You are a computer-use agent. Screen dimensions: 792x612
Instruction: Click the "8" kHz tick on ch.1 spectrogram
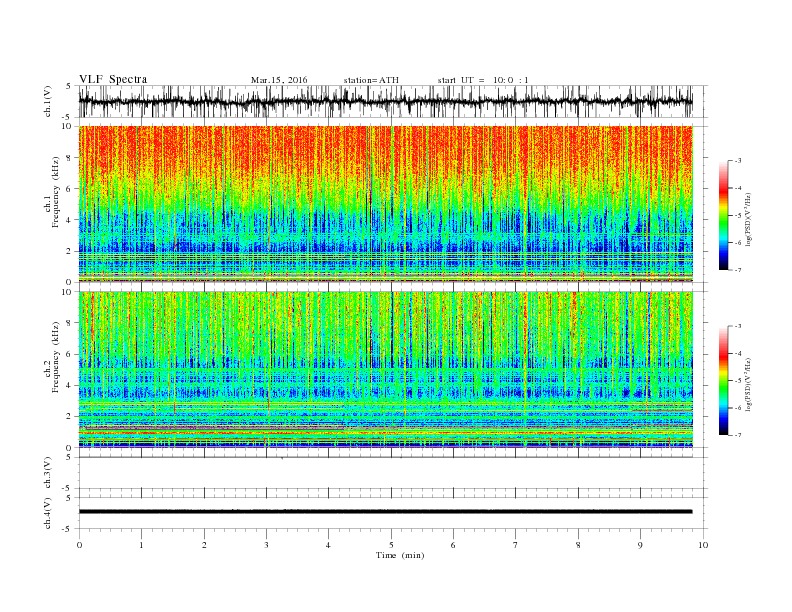pos(69,158)
